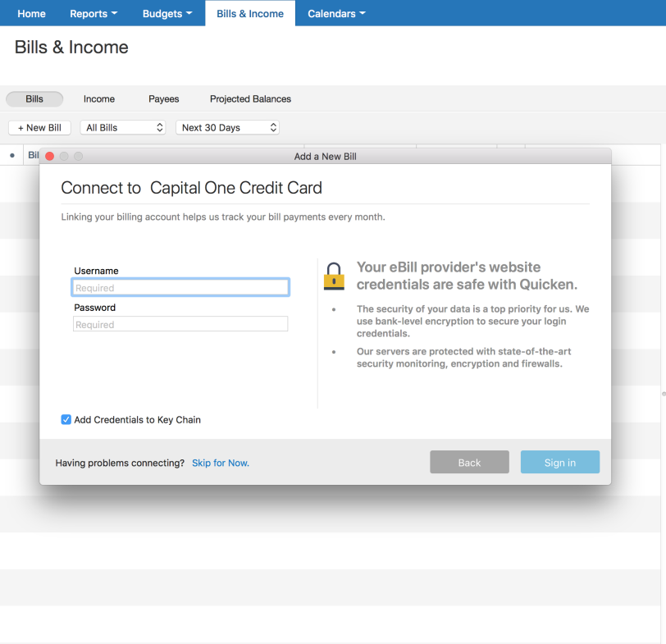Viewport: 666px width, 644px height.
Task: Click the Skip for Now link
Action: point(221,464)
